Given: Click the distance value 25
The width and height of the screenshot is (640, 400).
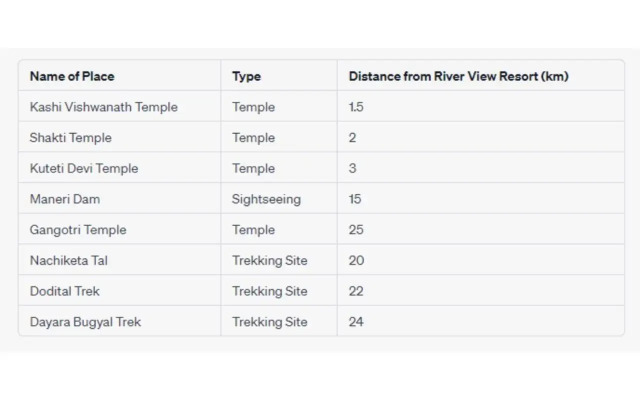Looking at the screenshot, I should pyautogui.click(x=356, y=230).
